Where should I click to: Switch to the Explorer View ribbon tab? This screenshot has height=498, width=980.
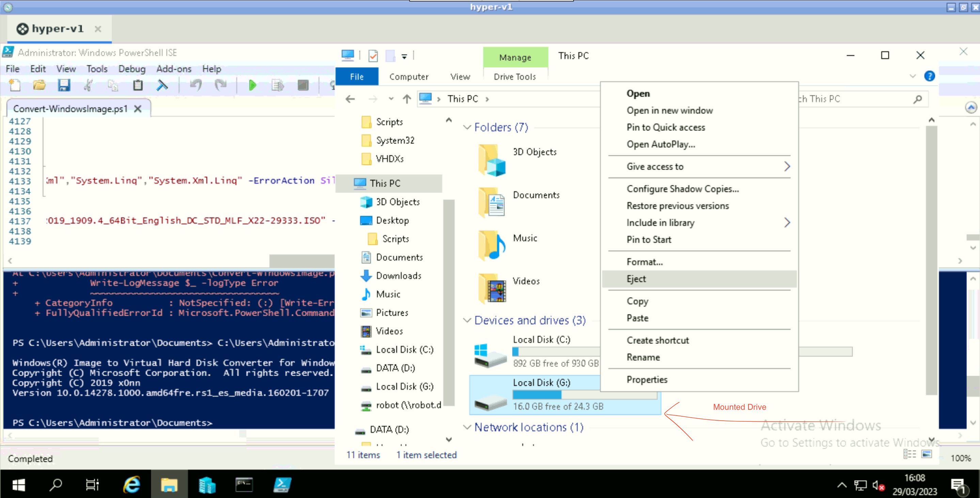coord(460,76)
